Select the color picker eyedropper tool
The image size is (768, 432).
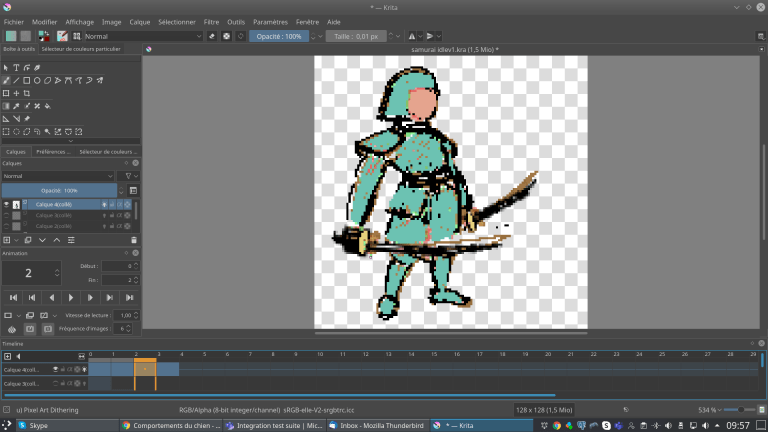coord(16,106)
